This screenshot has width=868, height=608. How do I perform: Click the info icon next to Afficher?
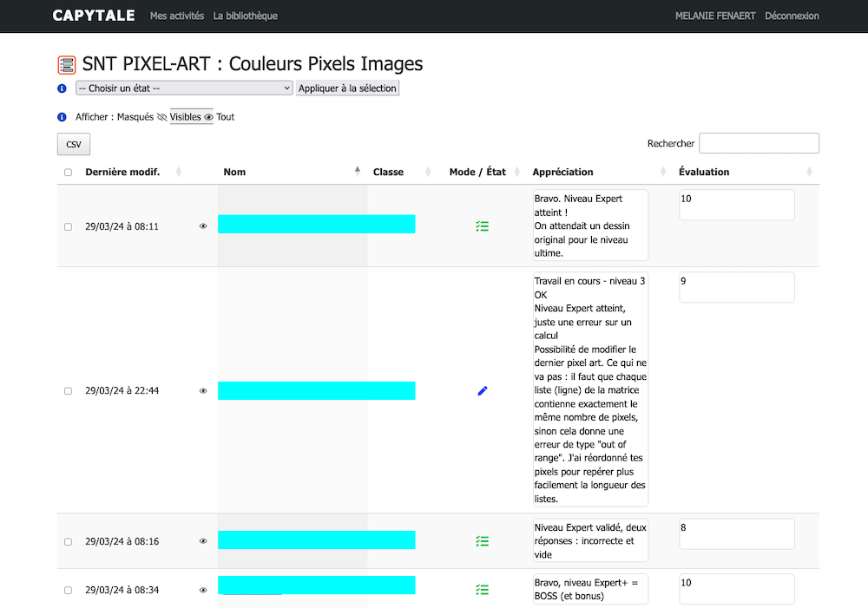point(62,117)
